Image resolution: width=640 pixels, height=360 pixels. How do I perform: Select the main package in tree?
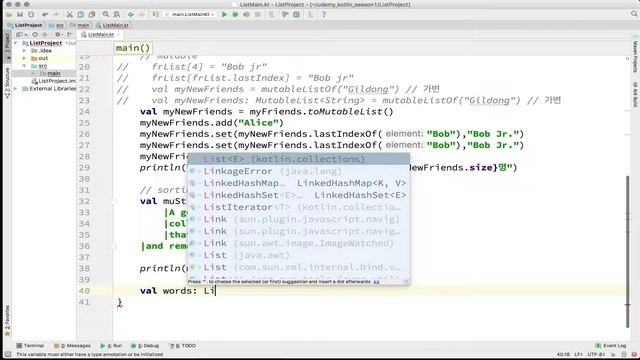click(53, 73)
